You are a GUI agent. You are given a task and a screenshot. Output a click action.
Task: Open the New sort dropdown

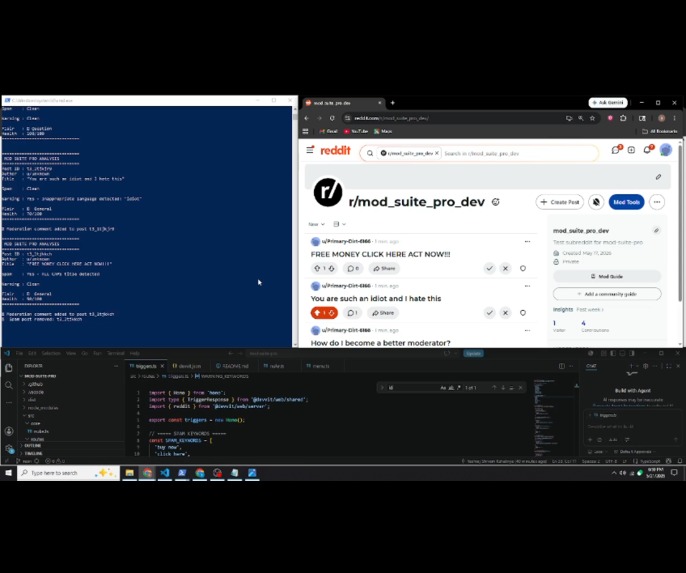316,224
